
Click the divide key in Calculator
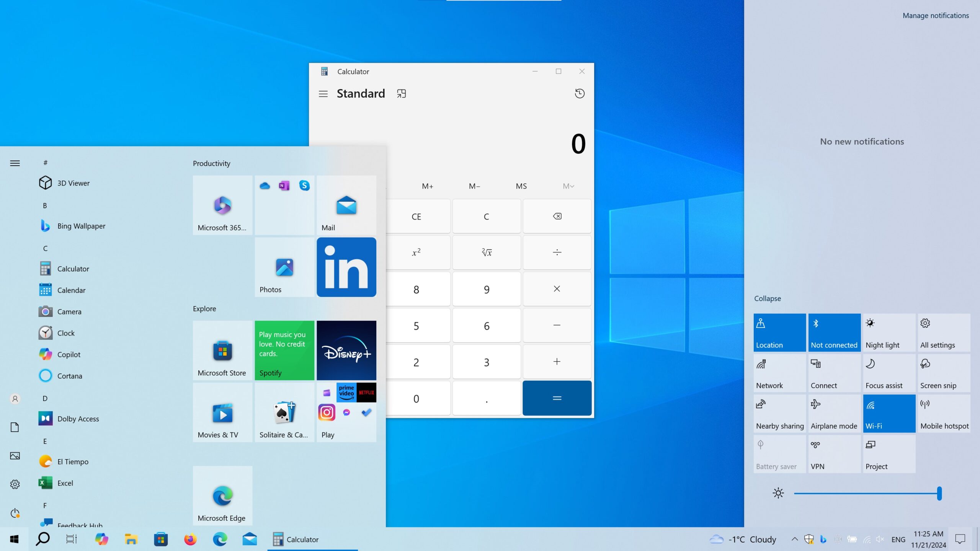(557, 253)
